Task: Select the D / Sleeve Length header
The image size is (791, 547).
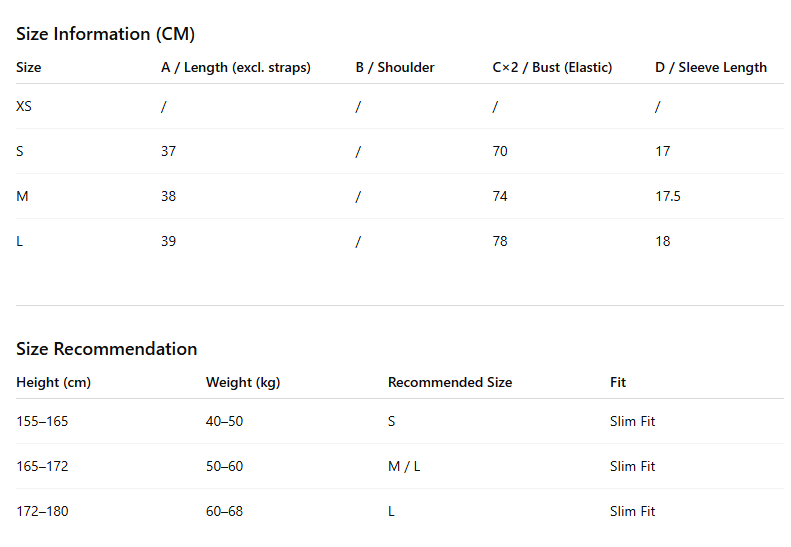Action: point(711,67)
